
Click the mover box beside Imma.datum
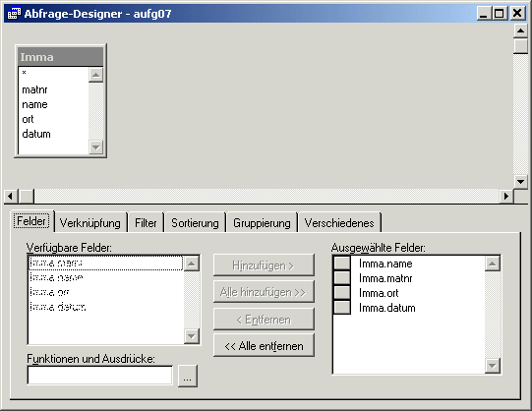tap(342, 307)
